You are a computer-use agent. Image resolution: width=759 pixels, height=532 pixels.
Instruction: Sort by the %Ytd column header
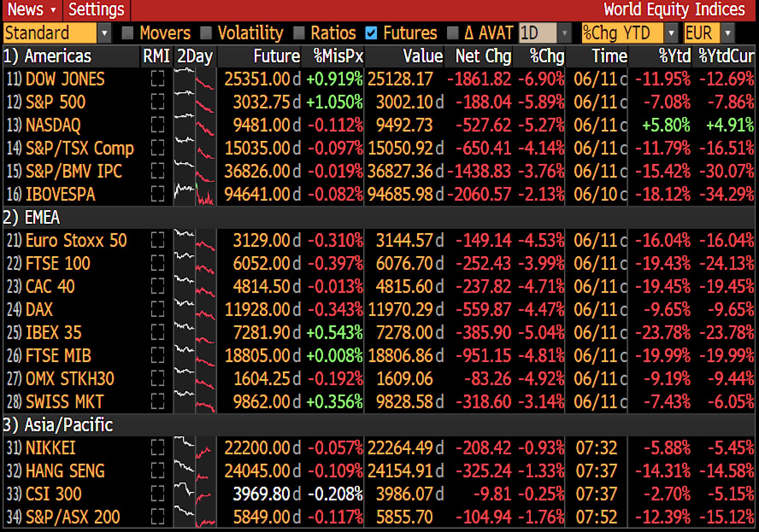click(x=674, y=56)
